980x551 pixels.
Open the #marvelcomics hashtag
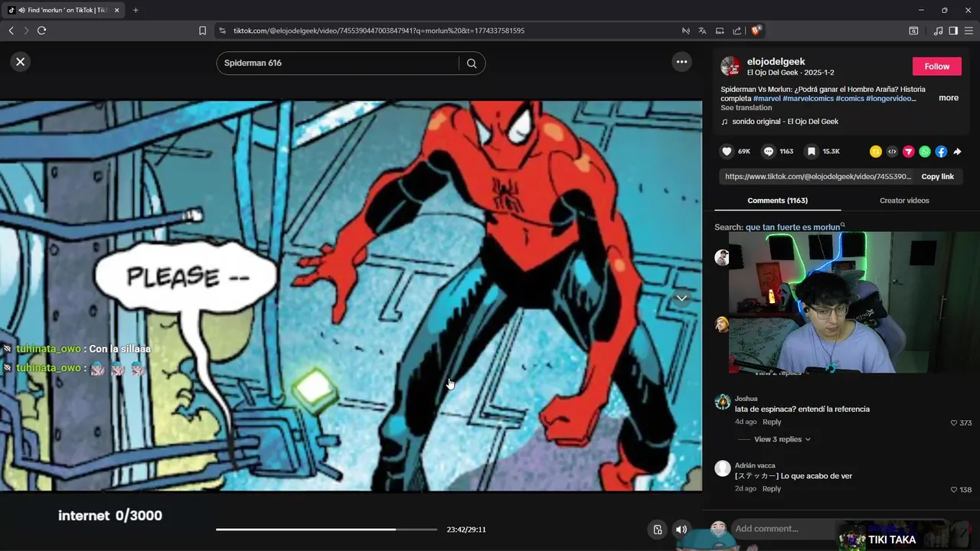[x=808, y=99]
